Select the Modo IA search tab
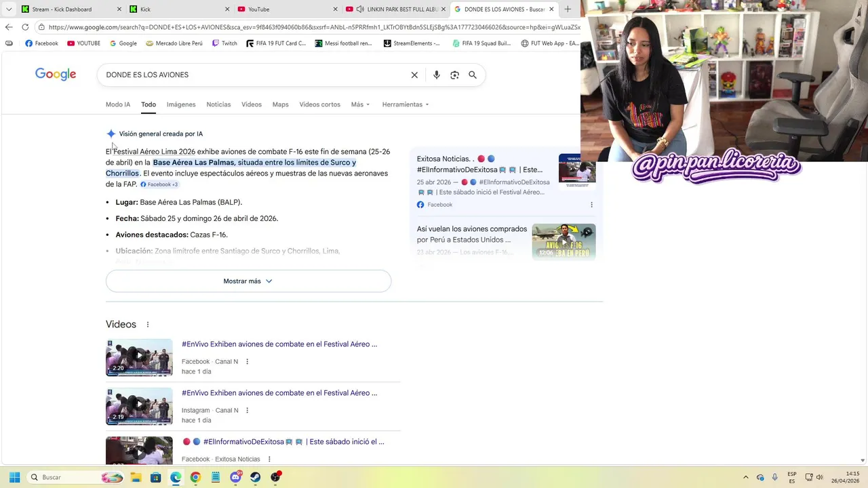Viewport: 868px width, 488px height. tap(118, 104)
